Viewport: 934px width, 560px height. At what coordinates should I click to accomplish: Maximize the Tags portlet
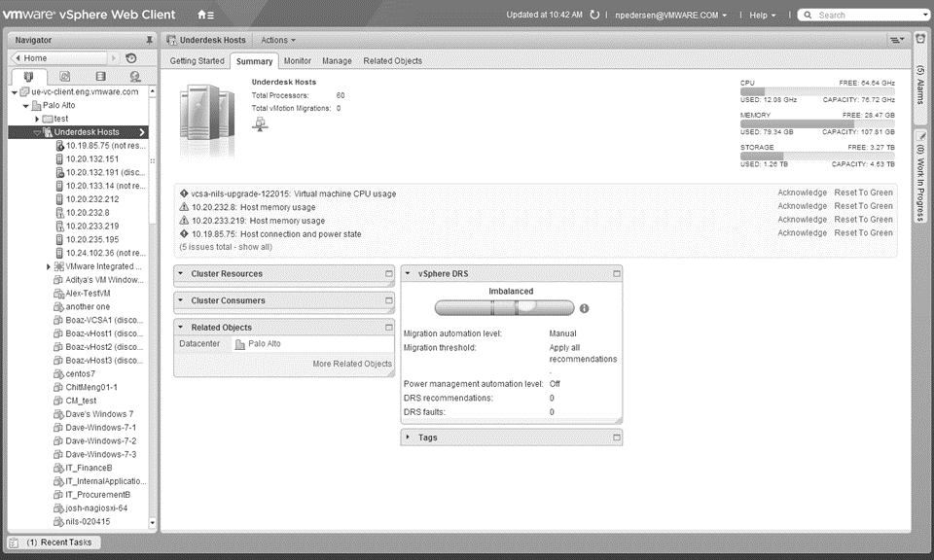tap(617, 437)
